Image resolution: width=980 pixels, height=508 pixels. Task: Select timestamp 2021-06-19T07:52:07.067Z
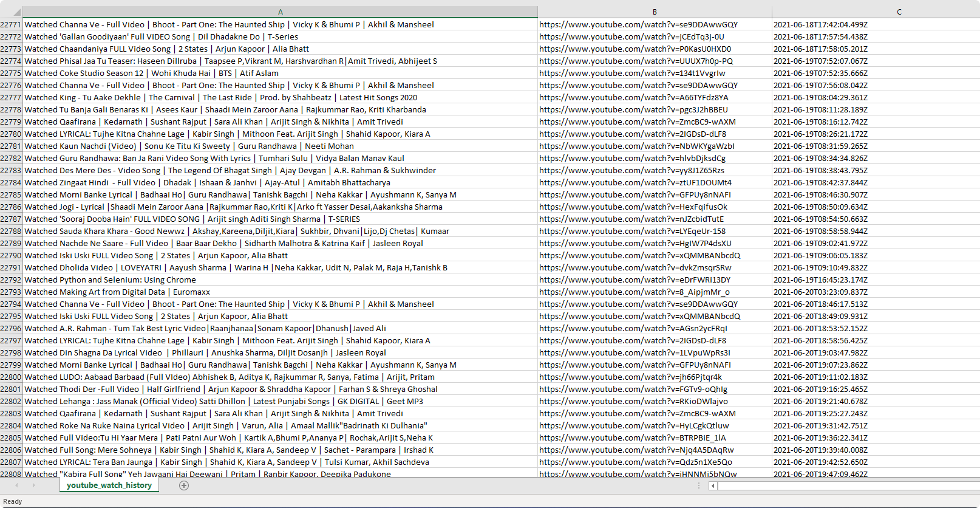[876, 61]
